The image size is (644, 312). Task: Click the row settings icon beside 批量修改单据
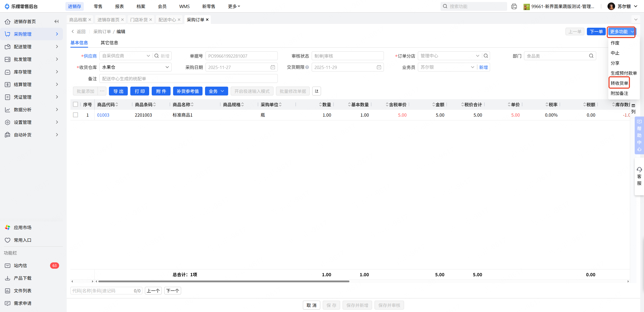point(316,91)
